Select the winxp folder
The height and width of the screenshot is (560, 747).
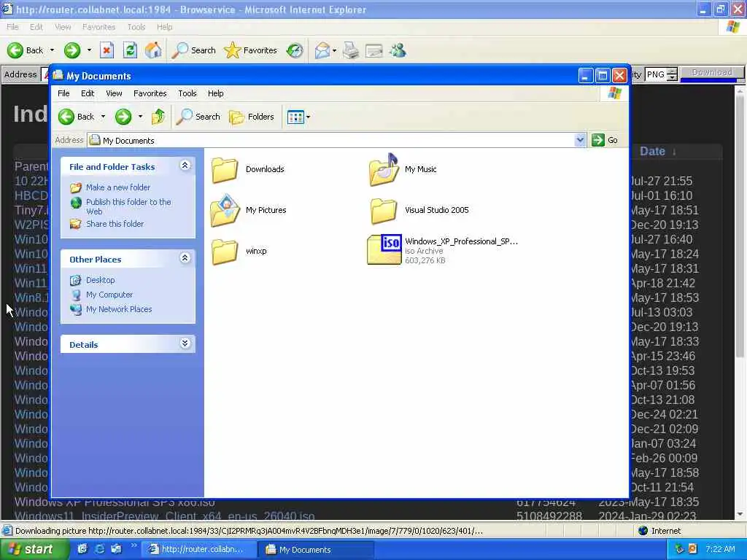(x=239, y=251)
